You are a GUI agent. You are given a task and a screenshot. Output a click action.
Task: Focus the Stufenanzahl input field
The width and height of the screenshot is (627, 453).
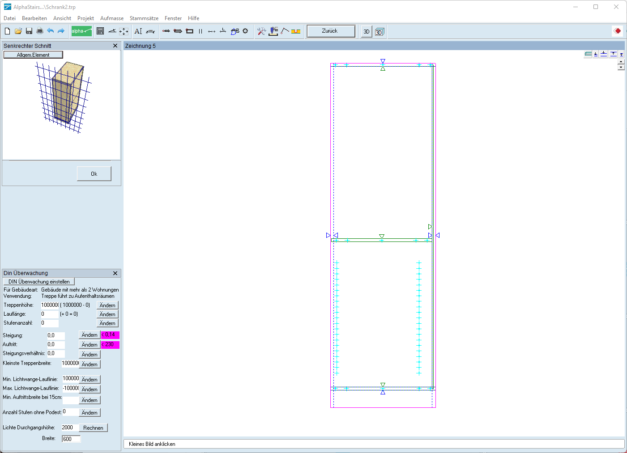[50, 323]
